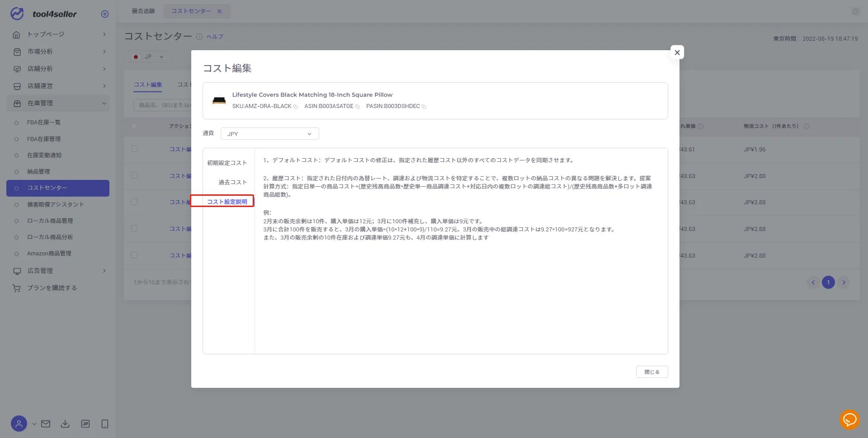This screenshot has height=438, width=868.
Task: Click the clock icon at top right
Action: 856,11
